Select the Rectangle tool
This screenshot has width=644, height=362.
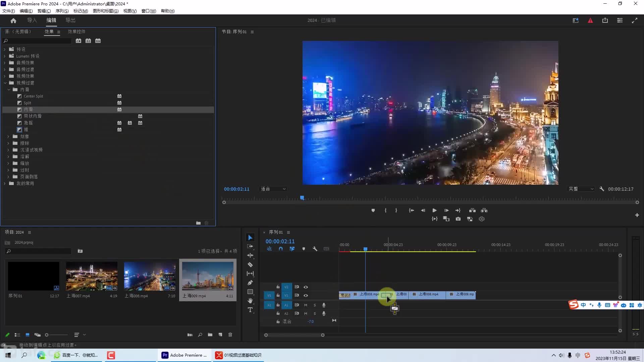pos(250,292)
